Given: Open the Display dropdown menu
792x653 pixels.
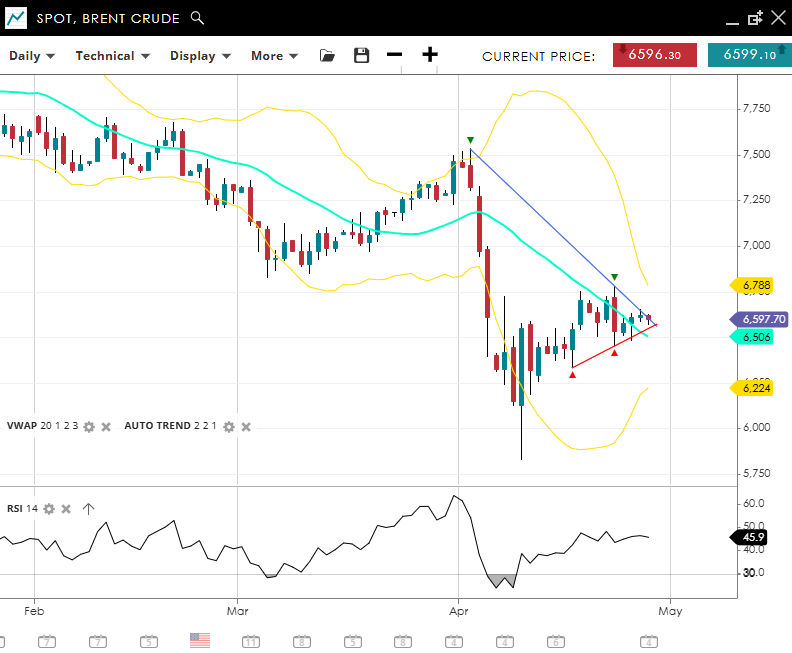Looking at the screenshot, I should click(x=200, y=56).
